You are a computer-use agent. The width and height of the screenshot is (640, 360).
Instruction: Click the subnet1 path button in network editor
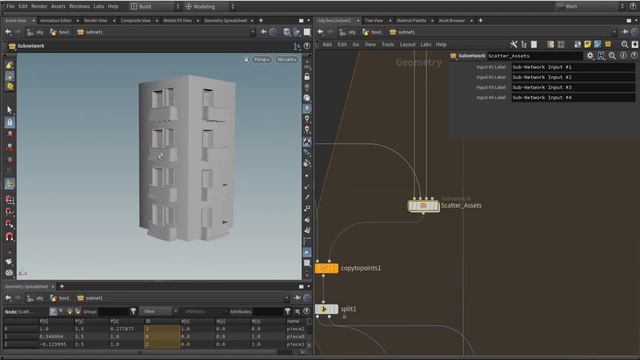click(x=402, y=32)
